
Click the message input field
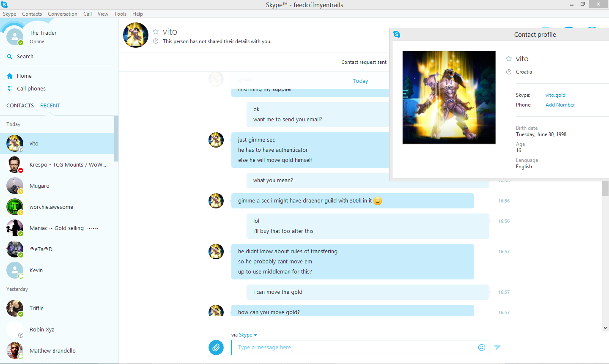click(x=360, y=348)
